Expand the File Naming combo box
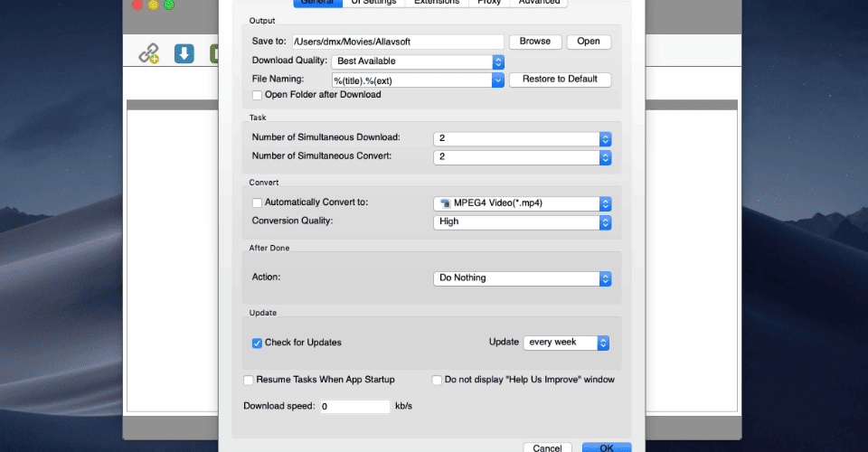 [x=418, y=80]
